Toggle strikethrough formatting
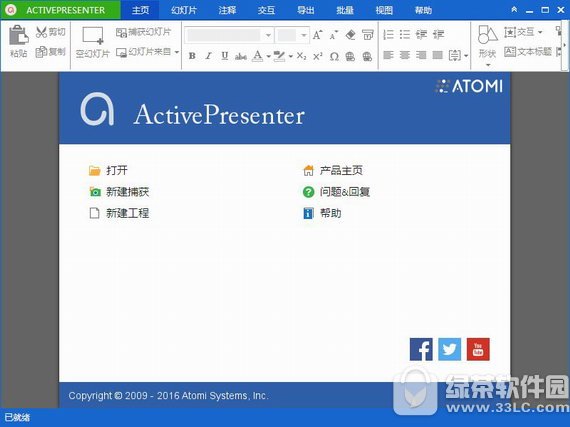Viewport: 570px width, 427px height. click(x=241, y=56)
